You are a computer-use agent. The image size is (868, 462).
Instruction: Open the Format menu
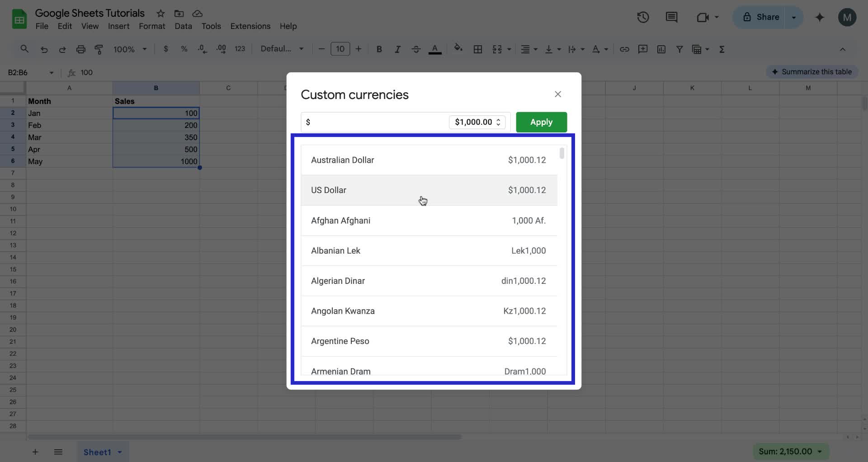pos(151,26)
